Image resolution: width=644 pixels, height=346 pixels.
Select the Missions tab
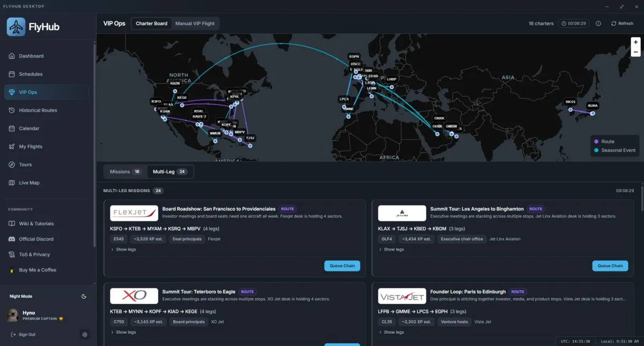pyautogui.click(x=126, y=172)
